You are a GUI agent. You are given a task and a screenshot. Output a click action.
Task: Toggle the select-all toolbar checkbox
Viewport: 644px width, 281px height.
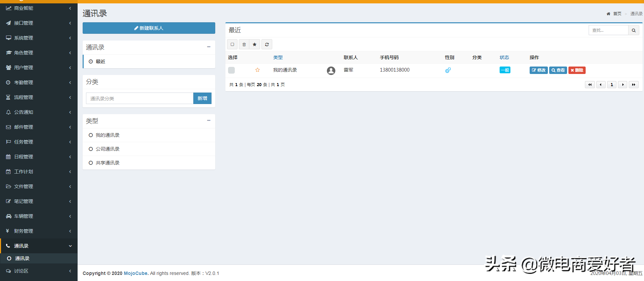click(232, 44)
